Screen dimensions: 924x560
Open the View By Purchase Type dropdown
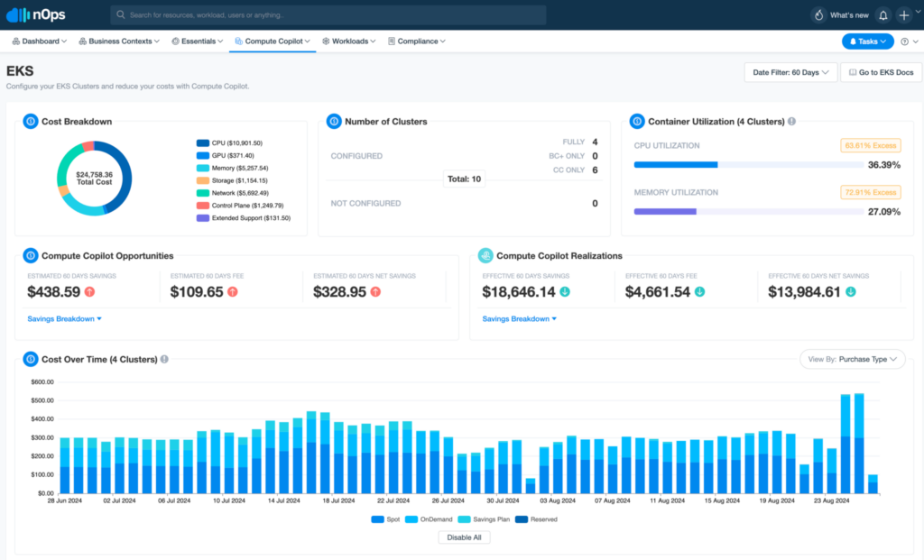pos(852,358)
